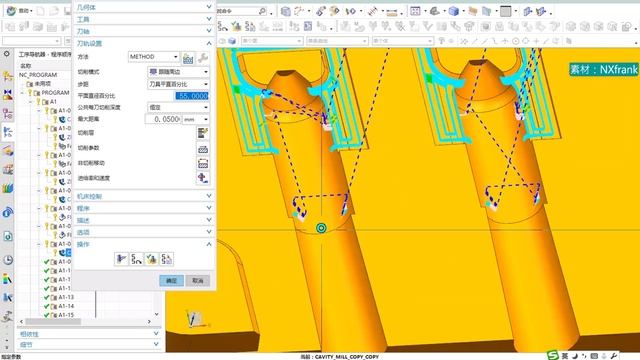
Task: Click the verify tool path icon under 操作
Action: pyautogui.click(x=151, y=259)
